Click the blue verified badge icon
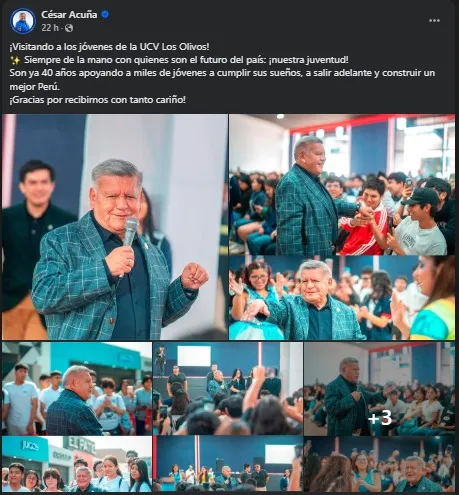This screenshot has width=459, height=495. point(105,14)
